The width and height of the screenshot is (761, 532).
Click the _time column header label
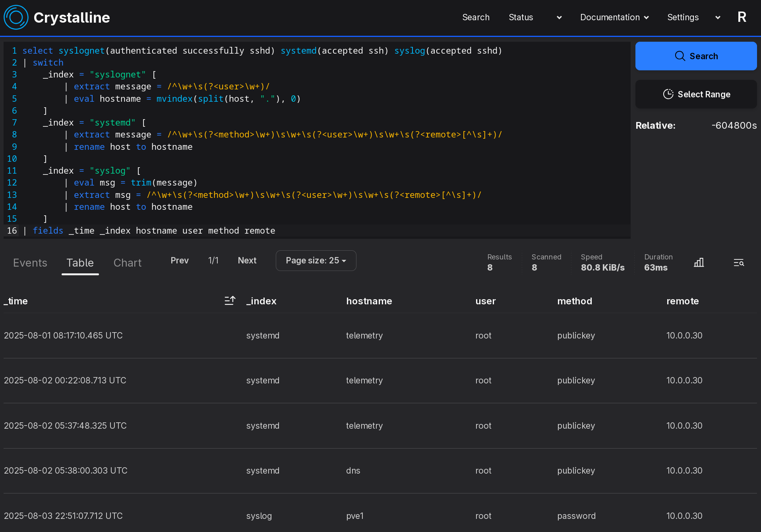(x=16, y=301)
